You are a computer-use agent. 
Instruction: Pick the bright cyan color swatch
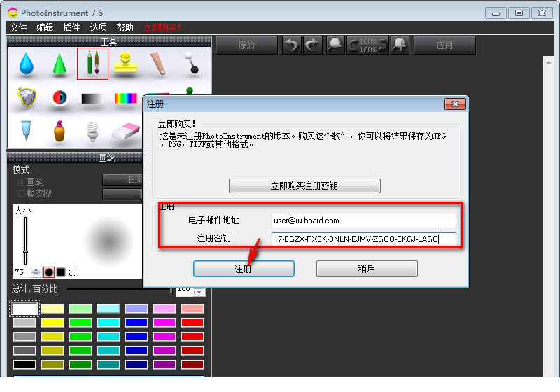pyautogui.click(x=108, y=323)
